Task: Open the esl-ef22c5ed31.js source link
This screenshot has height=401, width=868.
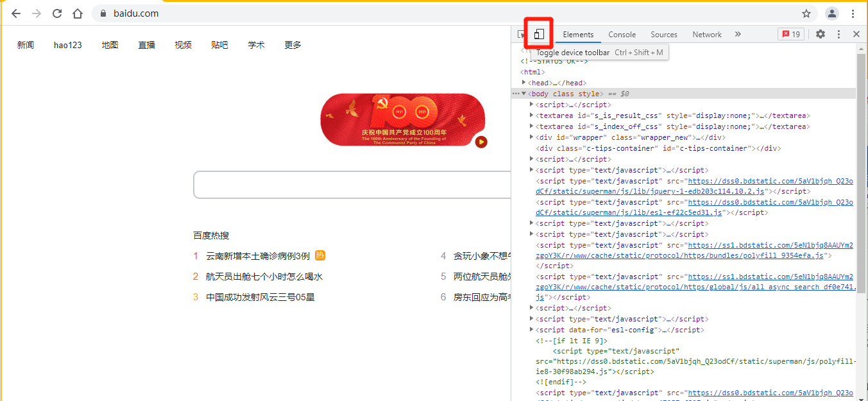Action: [x=695, y=207]
